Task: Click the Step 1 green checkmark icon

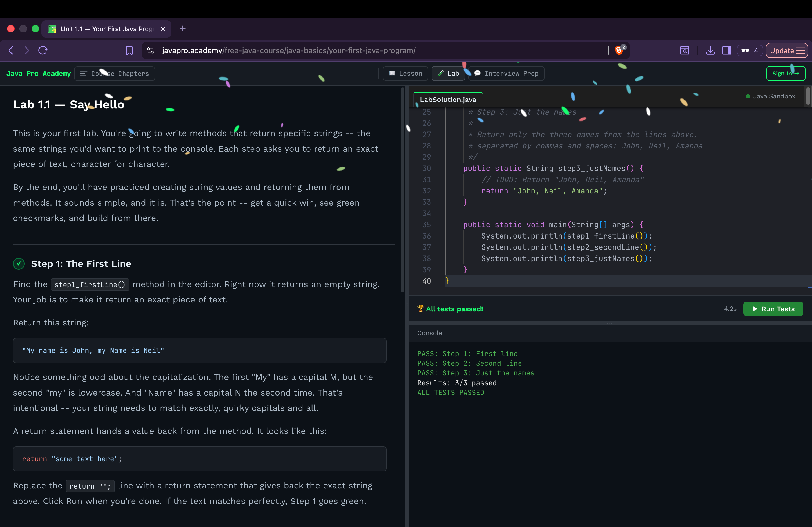Action: (19, 264)
